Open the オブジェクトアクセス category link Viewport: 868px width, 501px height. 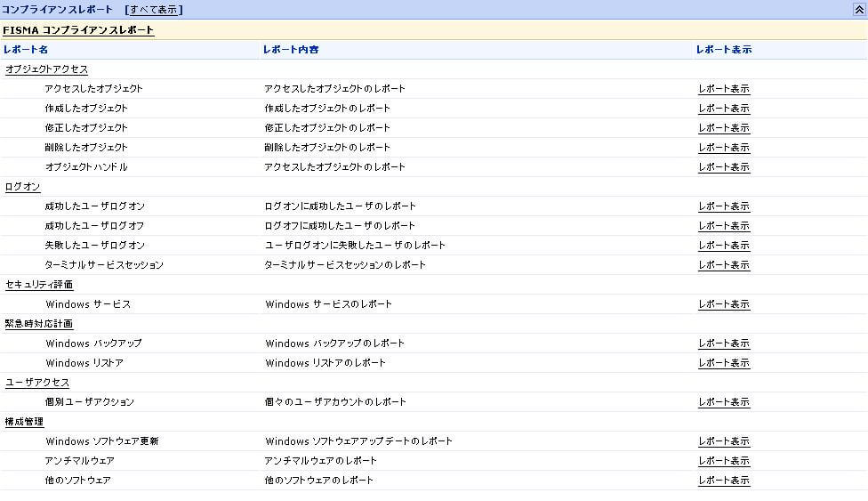tap(46, 69)
